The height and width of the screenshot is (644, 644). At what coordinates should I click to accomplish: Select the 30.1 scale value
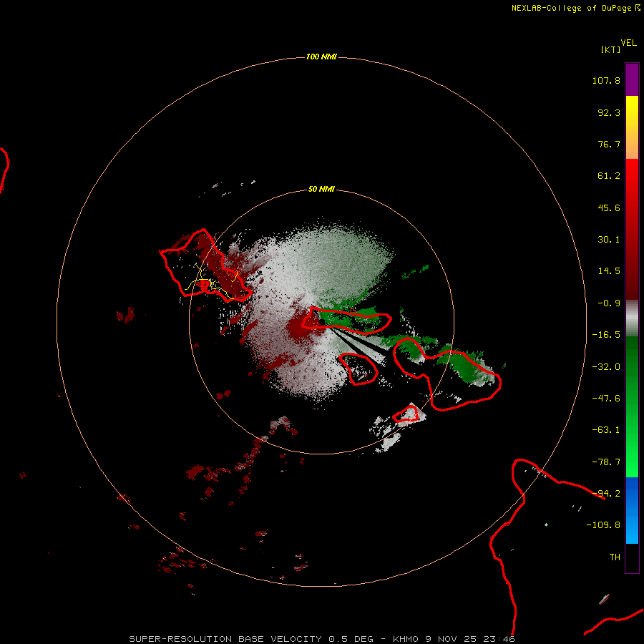(x=609, y=240)
